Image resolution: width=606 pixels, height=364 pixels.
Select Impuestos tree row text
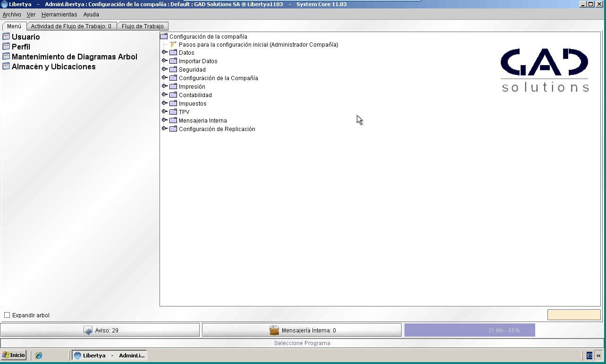click(193, 104)
